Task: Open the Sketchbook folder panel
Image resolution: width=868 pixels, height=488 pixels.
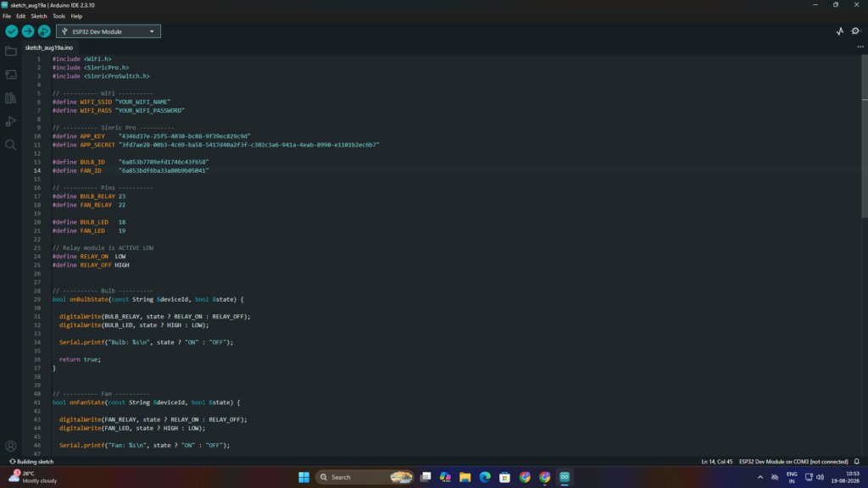Action: pyautogui.click(x=10, y=52)
